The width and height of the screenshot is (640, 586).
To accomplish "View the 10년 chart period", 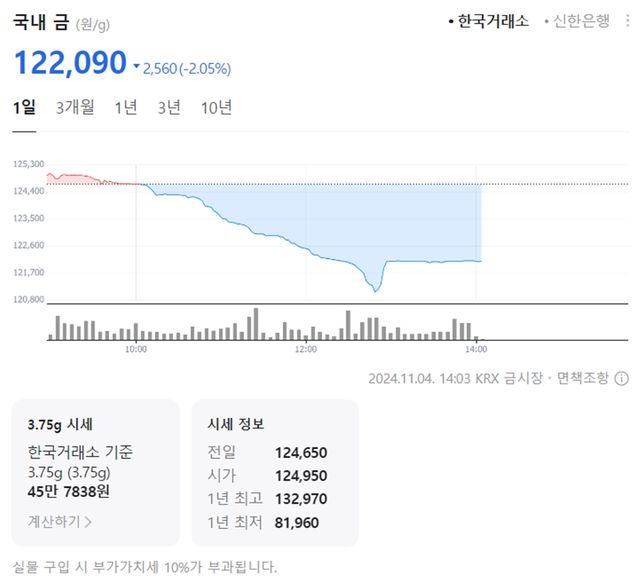I will pyautogui.click(x=216, y=108).
